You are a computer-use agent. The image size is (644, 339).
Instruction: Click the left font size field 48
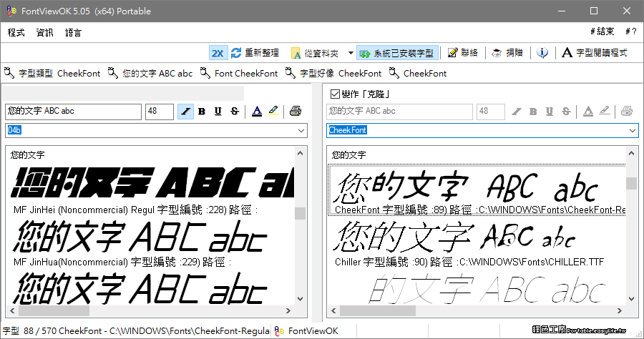click(x=160, y=112)
